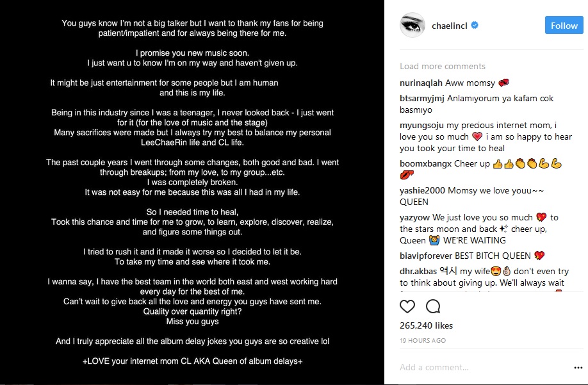588x385 pixels.
Task: Go to boomxbangx's profile
Action: 425,164
